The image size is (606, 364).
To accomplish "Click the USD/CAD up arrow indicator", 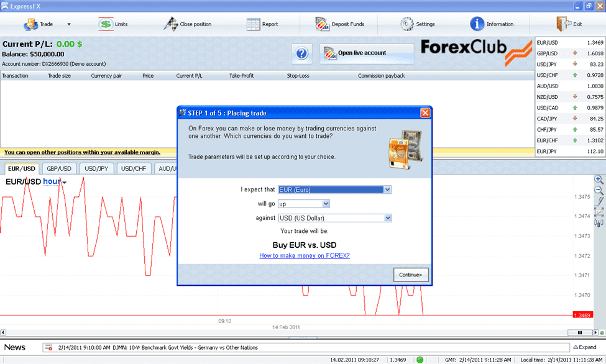I will coord(575,107).
